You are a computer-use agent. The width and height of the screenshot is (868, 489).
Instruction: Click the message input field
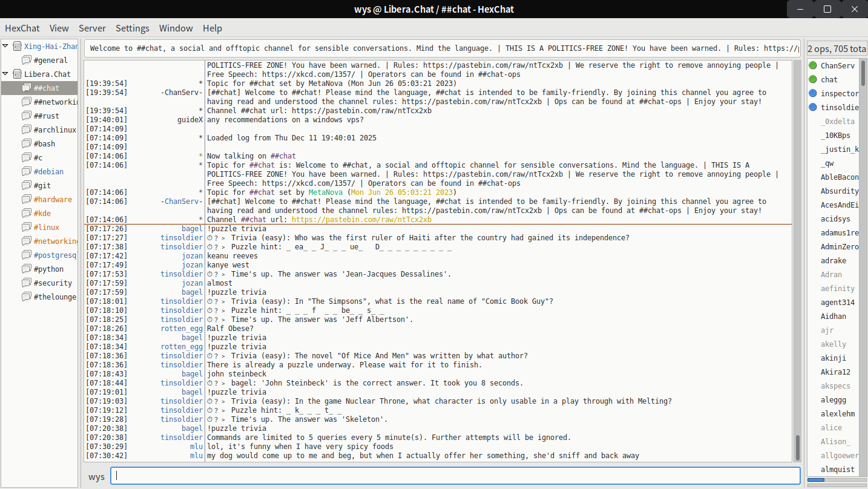(x=455, y=476)
